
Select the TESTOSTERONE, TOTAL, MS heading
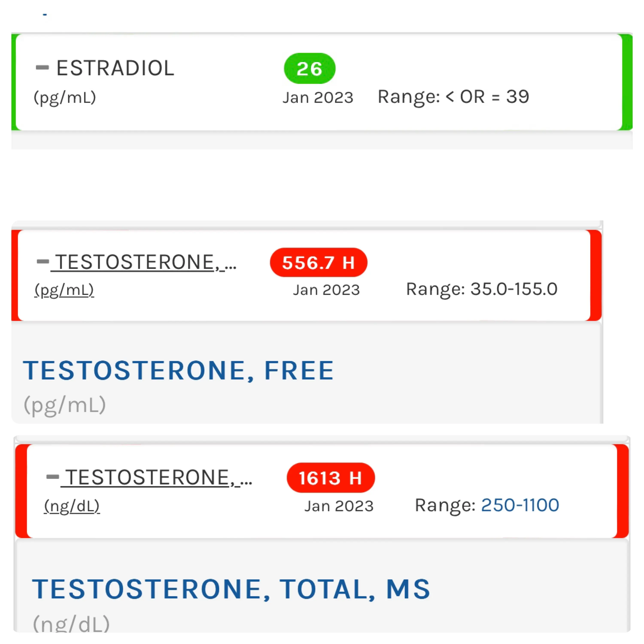tap(231, 589)
